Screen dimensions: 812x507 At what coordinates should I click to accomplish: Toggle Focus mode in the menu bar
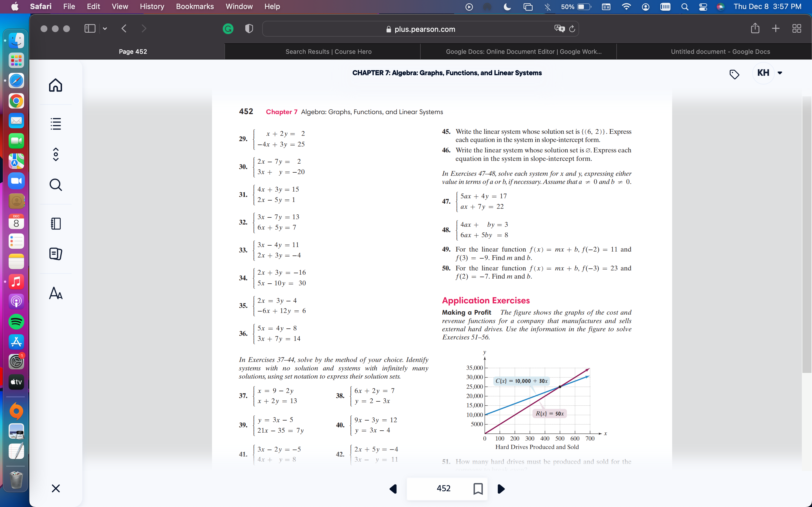[507, 7]
